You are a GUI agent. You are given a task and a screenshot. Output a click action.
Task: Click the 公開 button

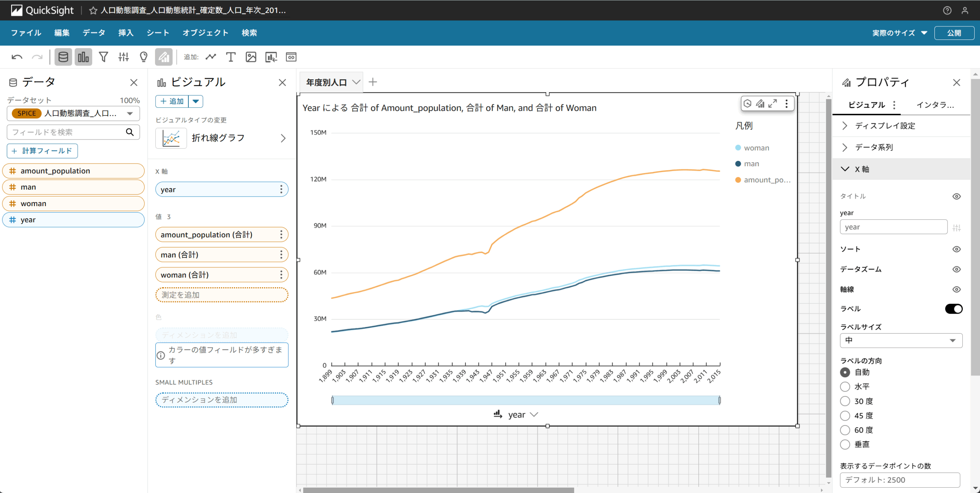(x=954, y=33)
